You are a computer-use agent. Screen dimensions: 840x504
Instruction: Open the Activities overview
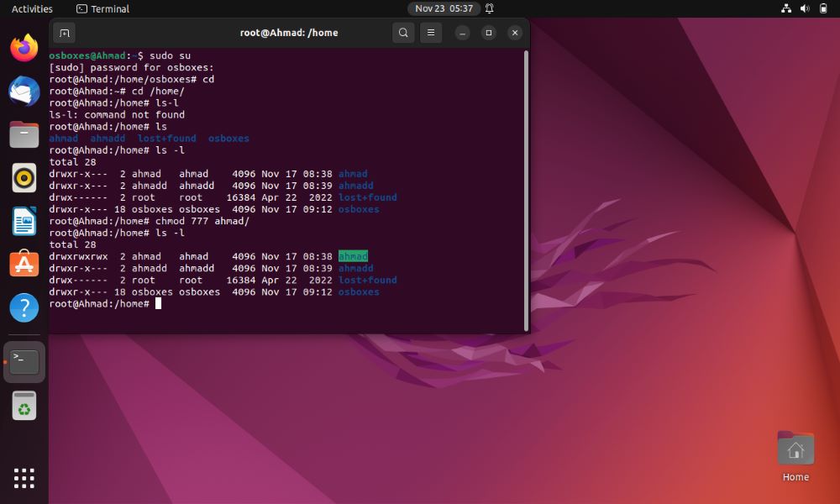(x=32, y=8)
